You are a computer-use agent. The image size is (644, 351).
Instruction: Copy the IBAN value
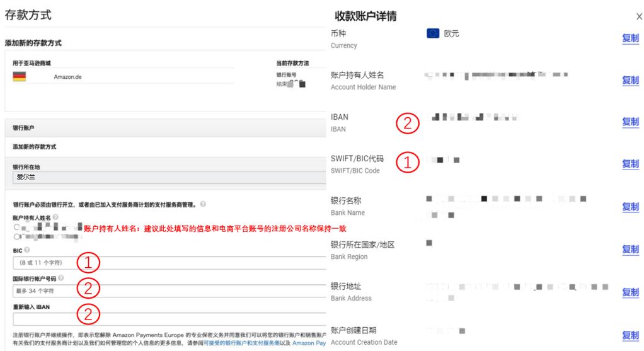coord(630,122)
